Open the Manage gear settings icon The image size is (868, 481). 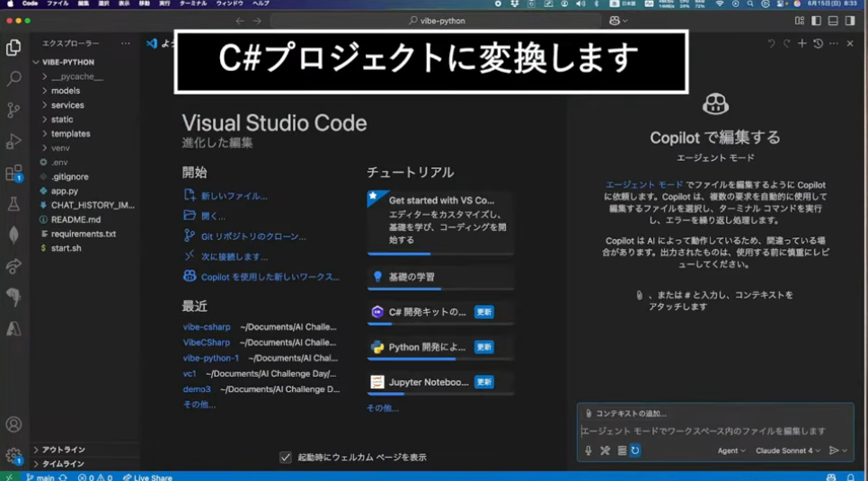click(13, 456)
